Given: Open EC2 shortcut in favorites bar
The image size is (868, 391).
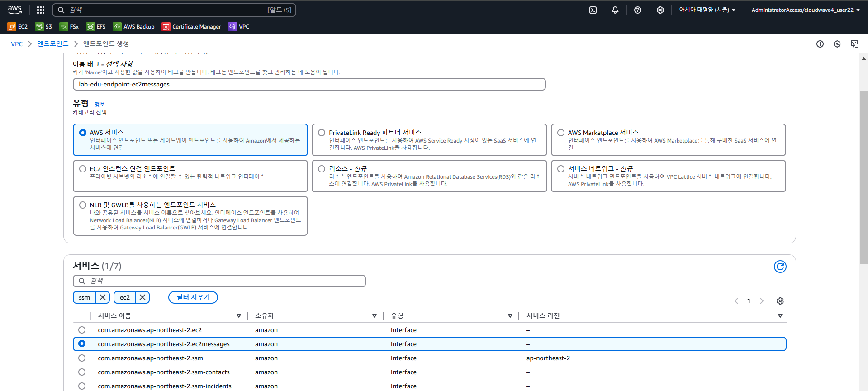Looking at the screenshot, I should click(x=18, y=27).
